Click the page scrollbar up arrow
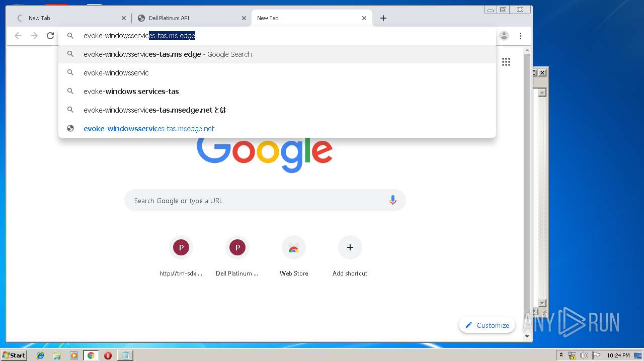The image size is (644, 362). [527, 50]
